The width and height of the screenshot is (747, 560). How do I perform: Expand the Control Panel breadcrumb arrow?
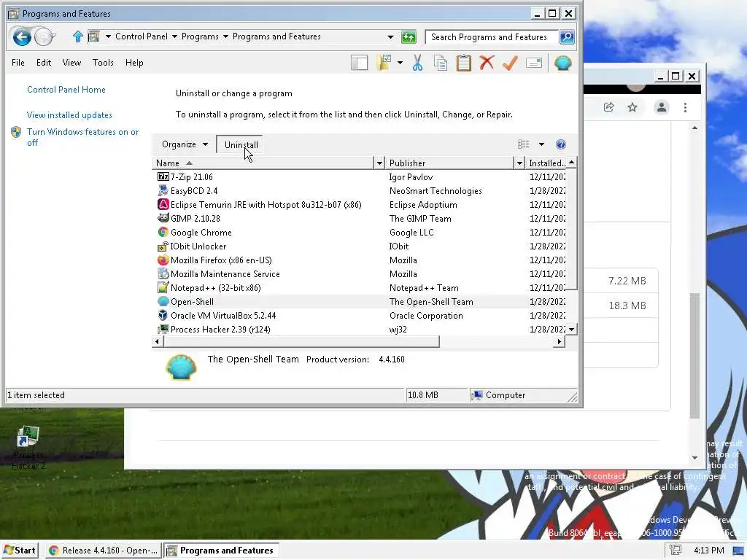174,36
